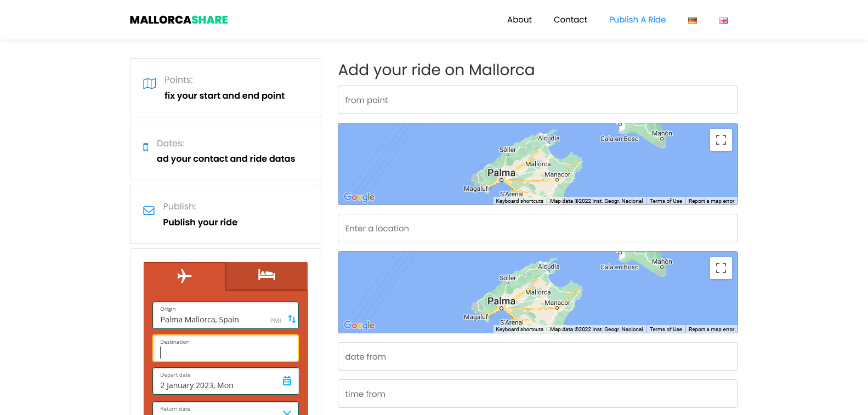Click the PMI airport code text
Viewport: 868px width, 415px height.
276,321
